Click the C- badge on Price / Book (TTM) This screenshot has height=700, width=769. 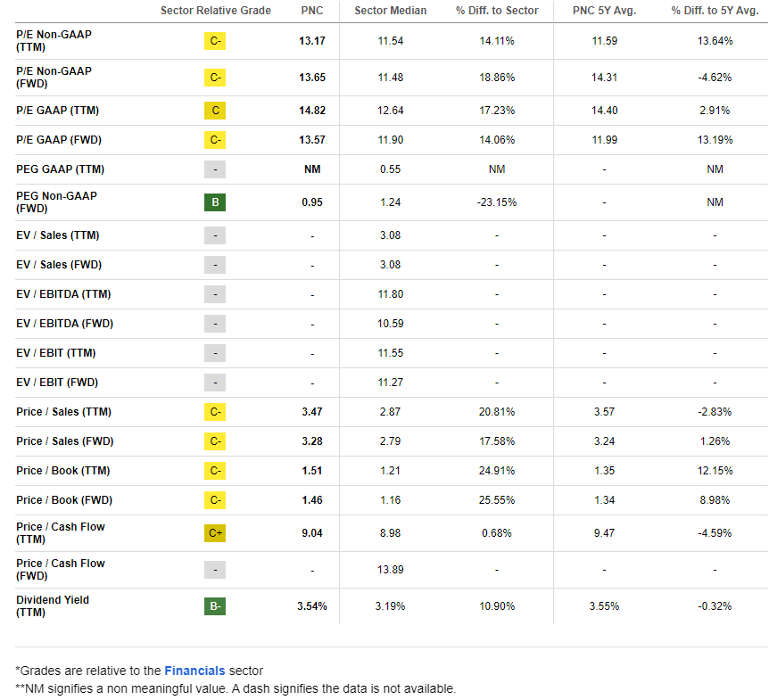pyautogui.click(x=214, y=471)
